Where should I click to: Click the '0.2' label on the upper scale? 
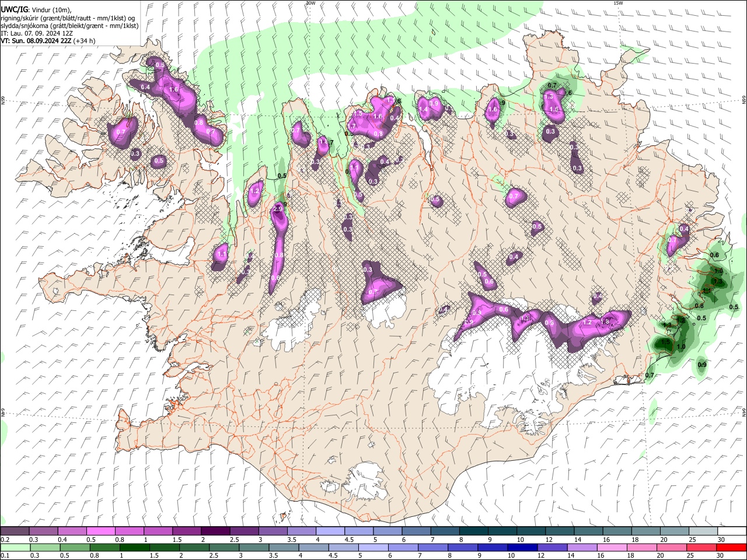point(5,540)
